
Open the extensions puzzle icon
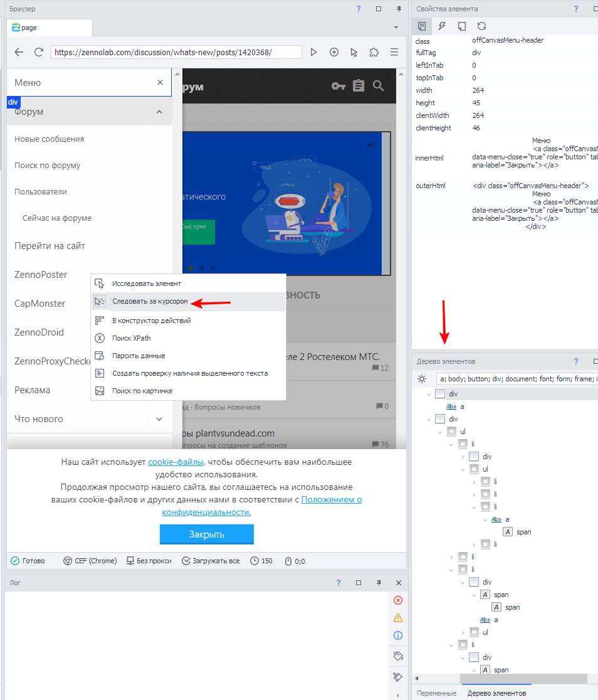pyautogui.click(x=374, y=52)
